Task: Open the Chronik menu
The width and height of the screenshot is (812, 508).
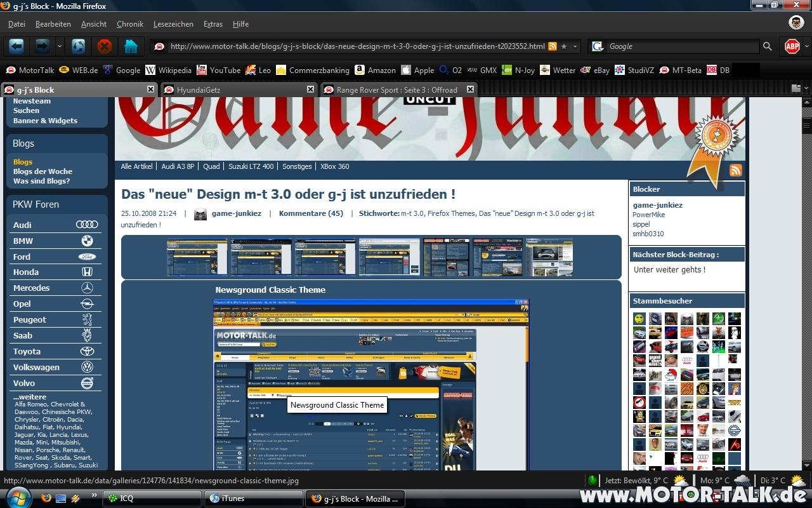Action: 130,24
